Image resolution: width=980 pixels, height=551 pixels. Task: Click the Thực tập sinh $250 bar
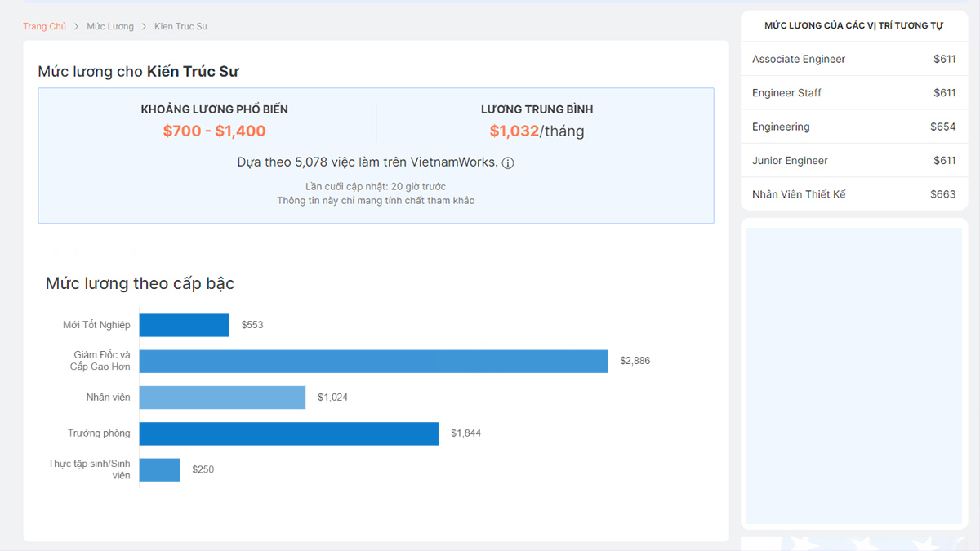tap(159, 469)
